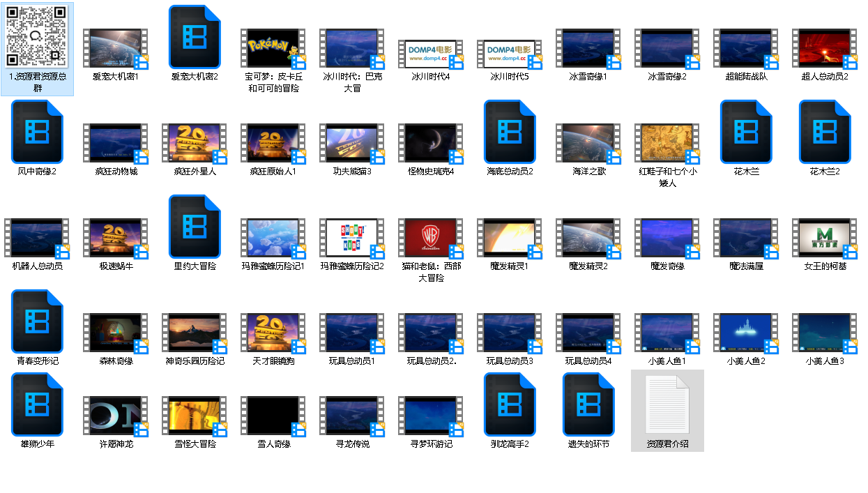Click the 花木兰2 video file icon
Image resolution: width=868 pixels, height=493 pixels.
(825, 132)
